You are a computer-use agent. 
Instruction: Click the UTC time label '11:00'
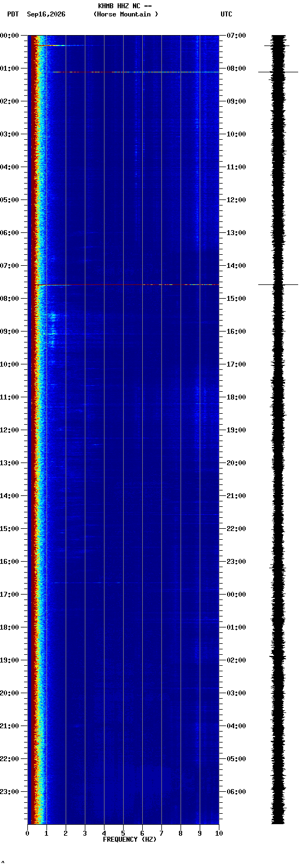[x=236, y=167]
